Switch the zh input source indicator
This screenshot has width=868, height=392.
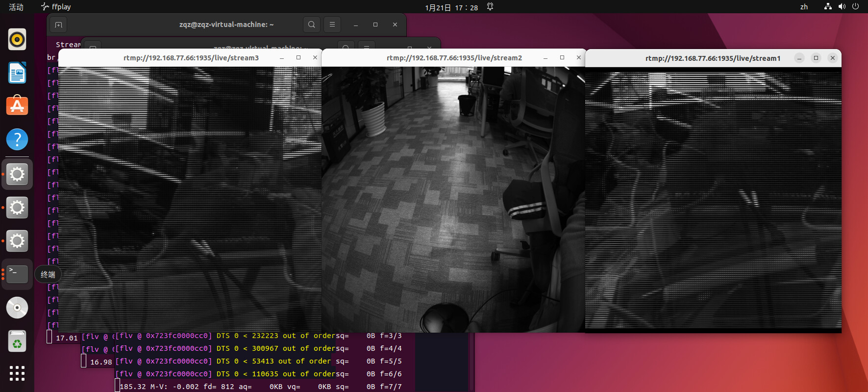[x=804, y=7]
